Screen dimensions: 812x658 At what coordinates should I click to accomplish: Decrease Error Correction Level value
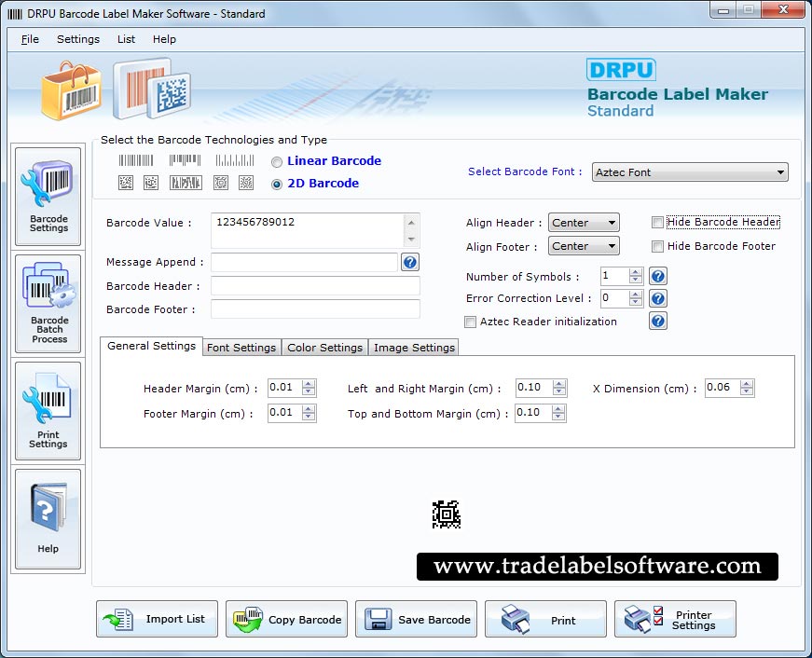point(636,302)
